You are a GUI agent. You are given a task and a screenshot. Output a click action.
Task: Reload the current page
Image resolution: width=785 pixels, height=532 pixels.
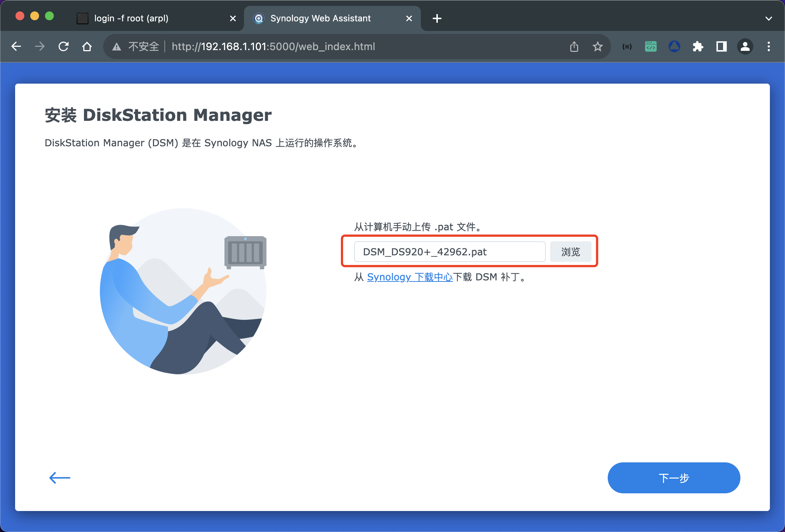(x=63, y=46)
